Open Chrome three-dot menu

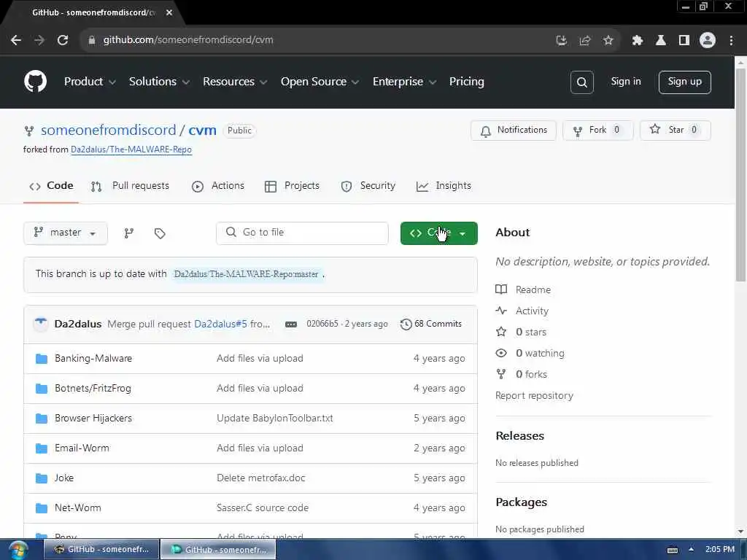click(x=731, y=40)
